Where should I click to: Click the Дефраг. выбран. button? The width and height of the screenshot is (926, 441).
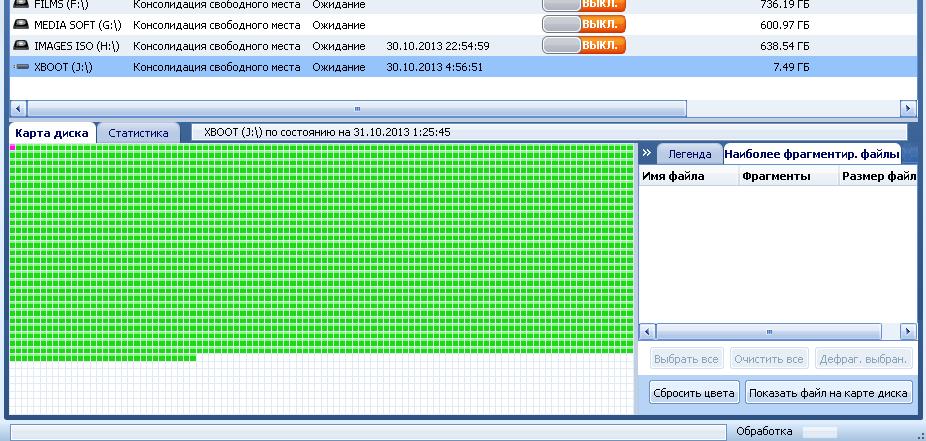pyautogui.click(x=863, y=358)
